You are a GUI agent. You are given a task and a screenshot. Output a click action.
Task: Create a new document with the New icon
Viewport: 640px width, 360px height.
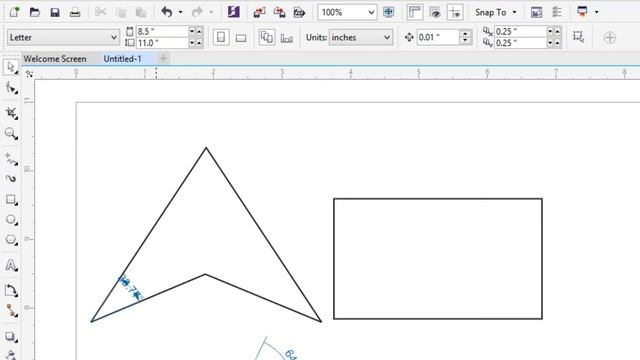14,12
